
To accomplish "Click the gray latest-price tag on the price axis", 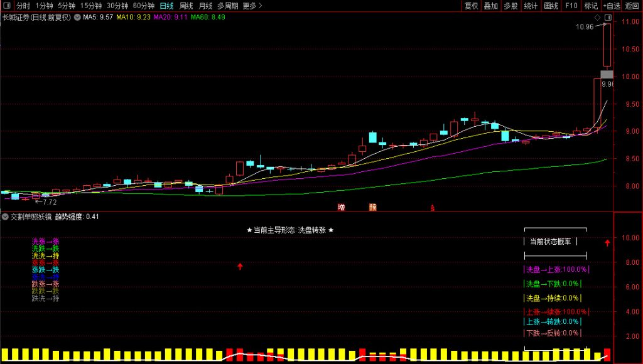I will click(x=607, y=75).
